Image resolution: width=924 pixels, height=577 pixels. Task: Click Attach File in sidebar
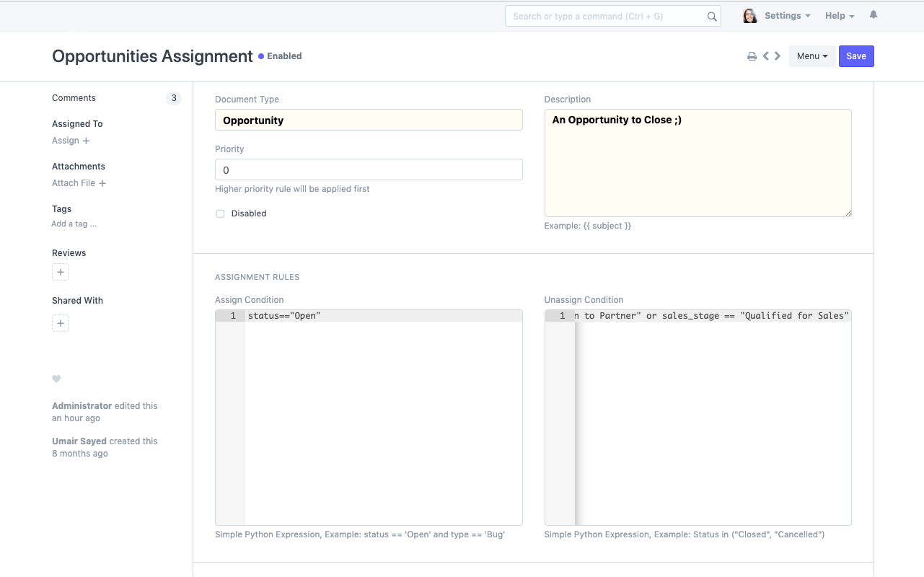[79, 183]
